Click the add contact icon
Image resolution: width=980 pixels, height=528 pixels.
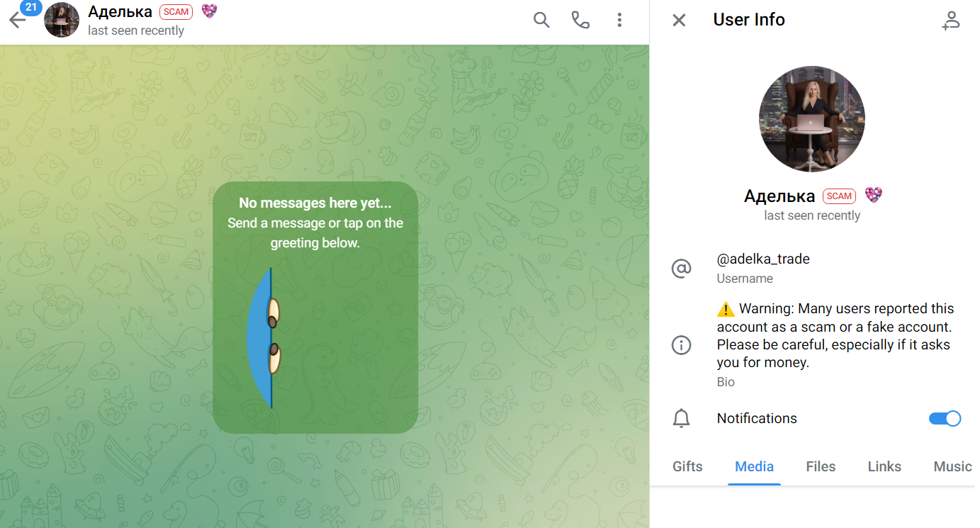(x=950, y=21)
